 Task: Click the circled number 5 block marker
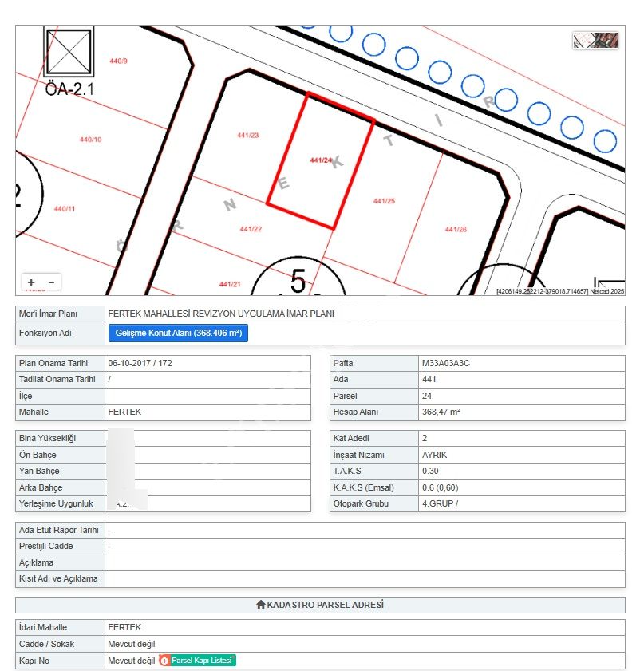pyautogui.click(x=298, y=280)
